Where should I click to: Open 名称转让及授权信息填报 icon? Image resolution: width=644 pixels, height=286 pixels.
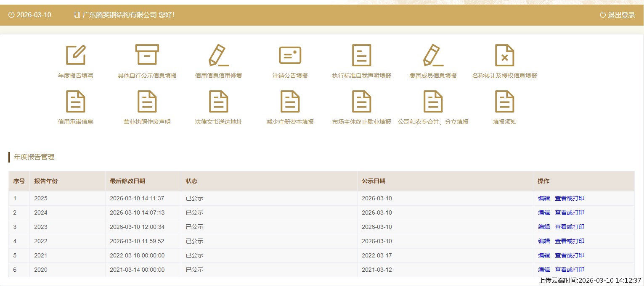[x=505, y=55]
